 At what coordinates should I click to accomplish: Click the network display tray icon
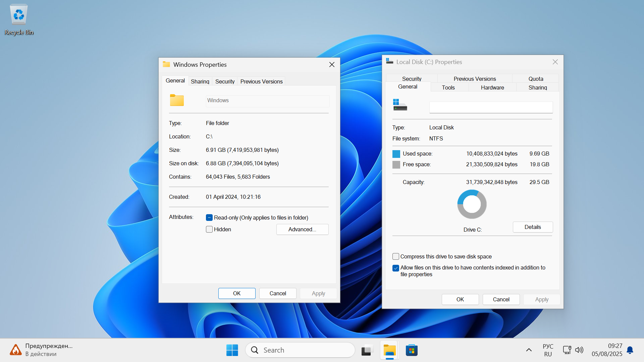click(567, 350)
